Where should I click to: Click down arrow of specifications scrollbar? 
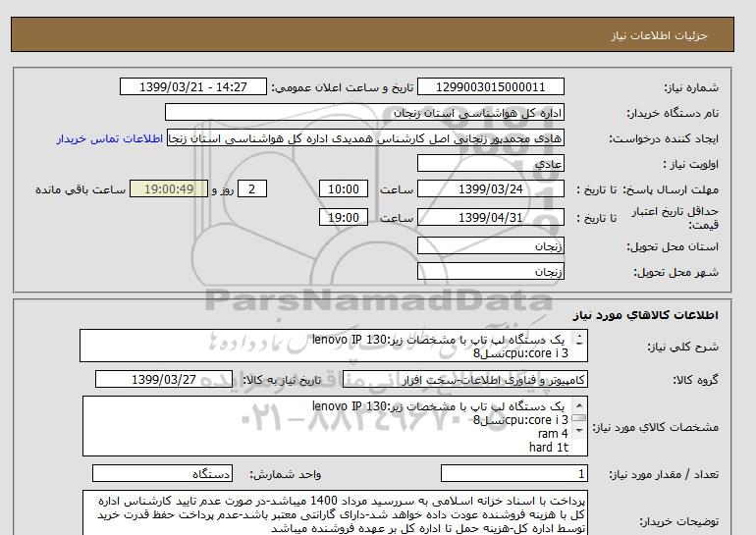(x=579, y=429)
